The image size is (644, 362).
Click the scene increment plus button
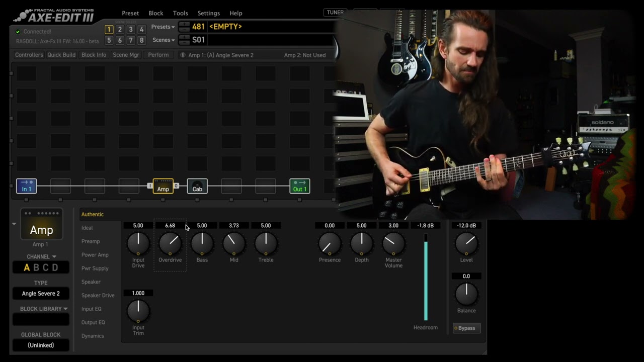pyautogui.click(x=184, y=37)
